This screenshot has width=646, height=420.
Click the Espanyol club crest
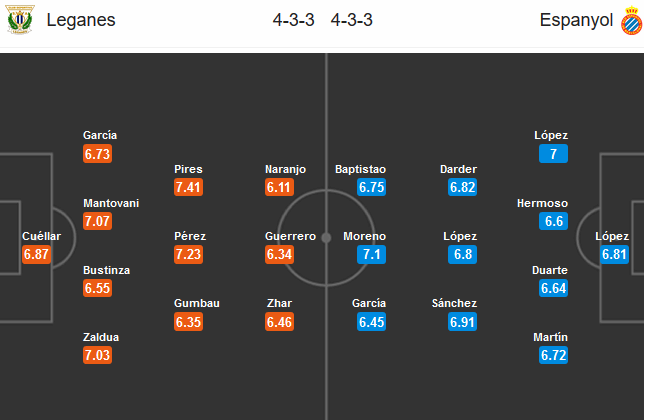pos(631,20)
